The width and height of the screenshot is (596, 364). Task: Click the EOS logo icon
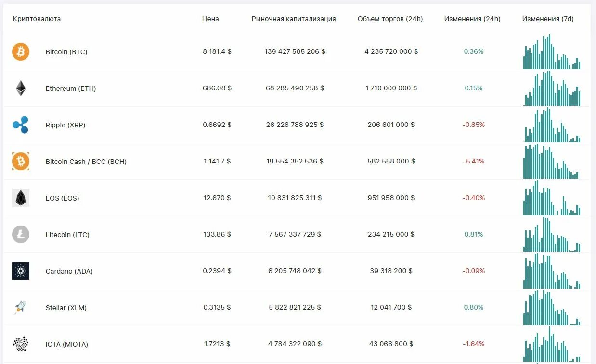[x=21, y=198]
